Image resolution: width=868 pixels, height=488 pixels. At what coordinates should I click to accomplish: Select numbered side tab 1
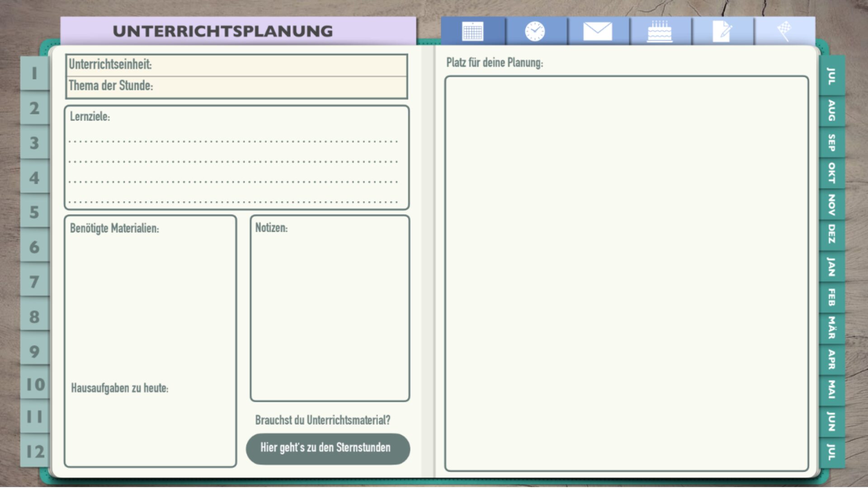[34, 73]
